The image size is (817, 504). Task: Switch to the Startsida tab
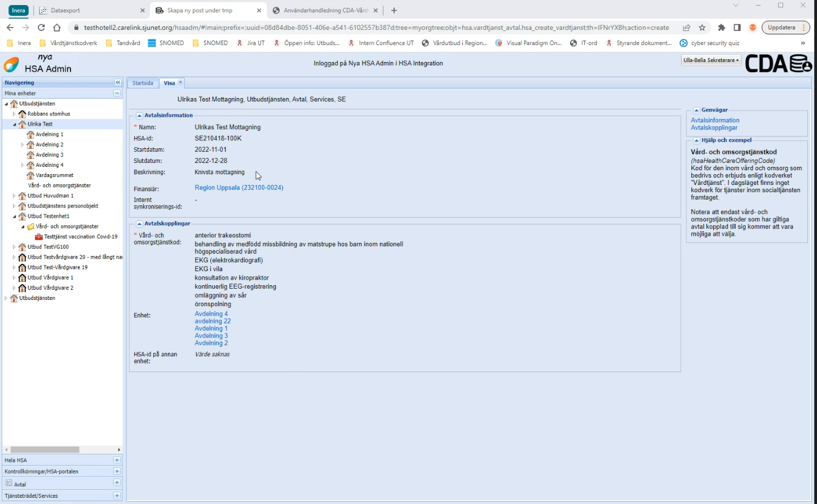tap(143, 83)
